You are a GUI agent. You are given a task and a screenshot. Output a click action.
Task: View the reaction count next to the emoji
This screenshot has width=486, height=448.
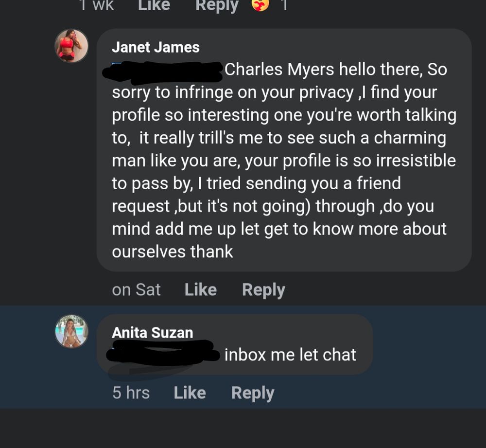click(284, 5)
